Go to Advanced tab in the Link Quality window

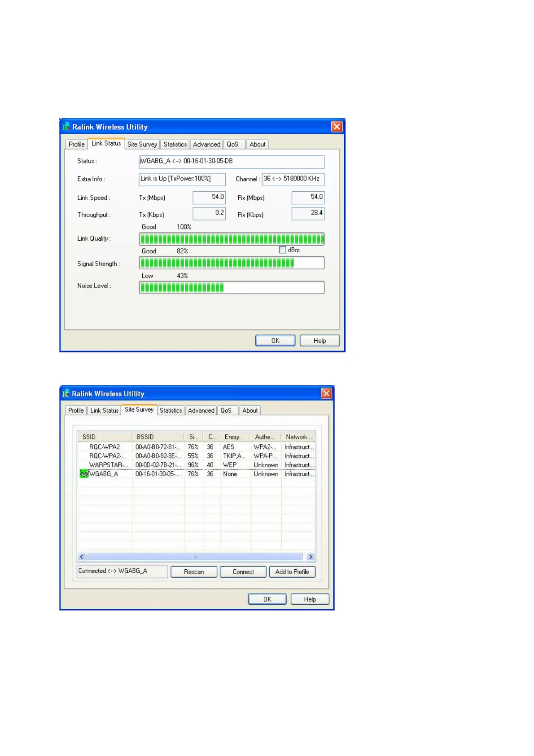(x=206, y=144)
